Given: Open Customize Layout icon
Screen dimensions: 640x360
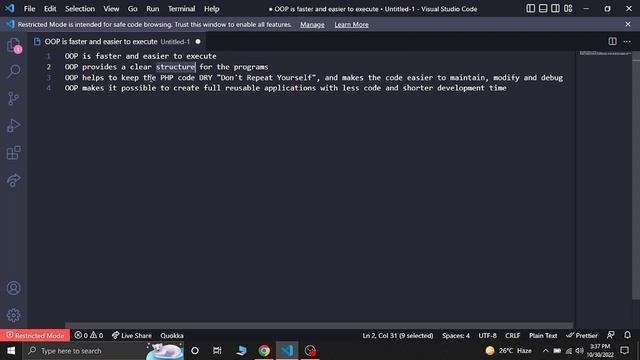Looking at the screenshot, I should point(568,8).
